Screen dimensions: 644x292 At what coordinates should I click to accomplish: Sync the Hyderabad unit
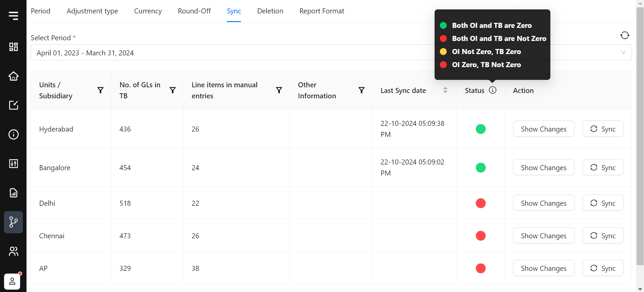(x=603, y=129)
